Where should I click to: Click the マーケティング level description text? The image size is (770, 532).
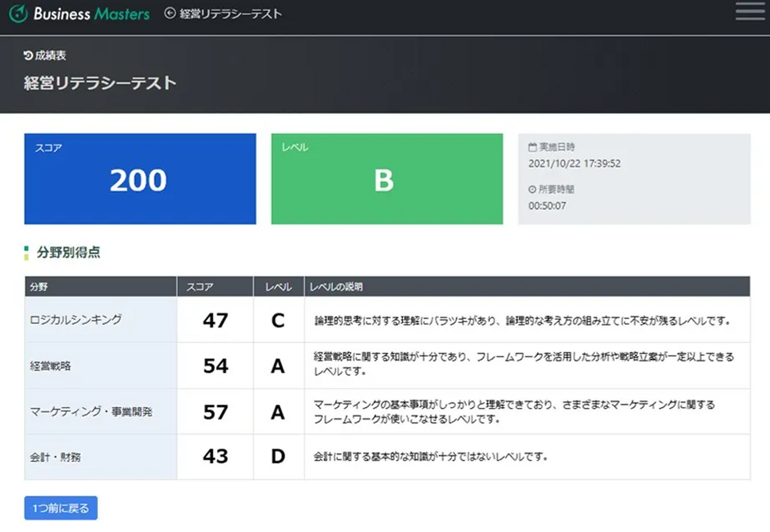tap(515, 412)
